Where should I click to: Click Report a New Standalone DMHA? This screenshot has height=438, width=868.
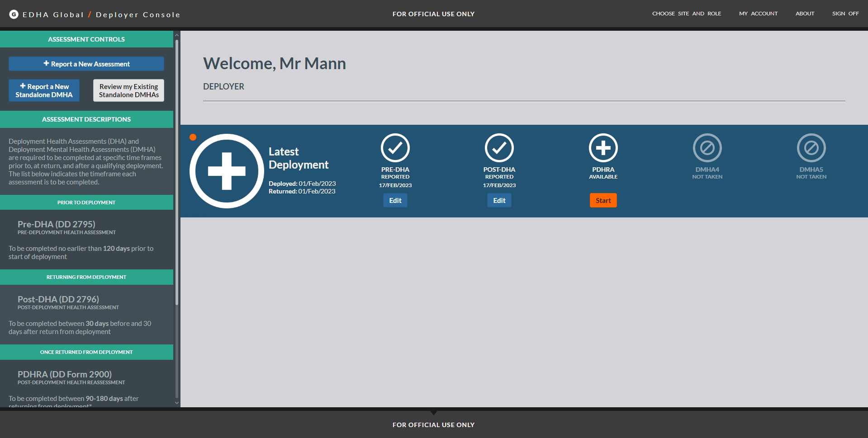(x=44, y=90)
